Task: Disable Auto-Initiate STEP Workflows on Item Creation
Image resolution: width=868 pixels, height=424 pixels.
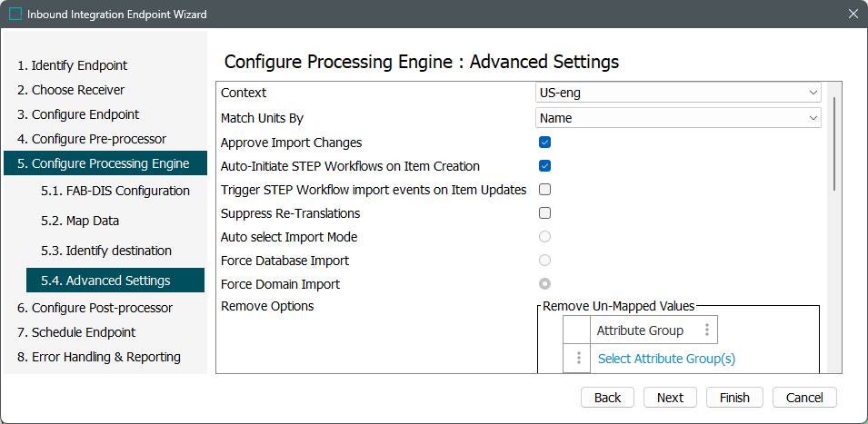Action: (x=545, y=166)
